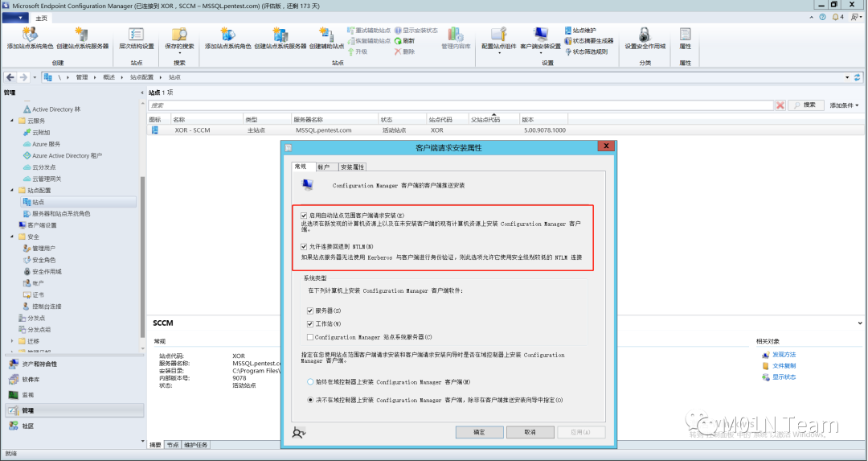Switch to the 帐户 dialog tab

coord(325,167)
